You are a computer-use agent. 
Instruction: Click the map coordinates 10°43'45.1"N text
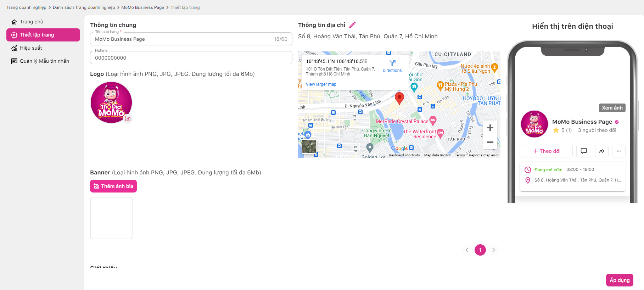(336, 61)
